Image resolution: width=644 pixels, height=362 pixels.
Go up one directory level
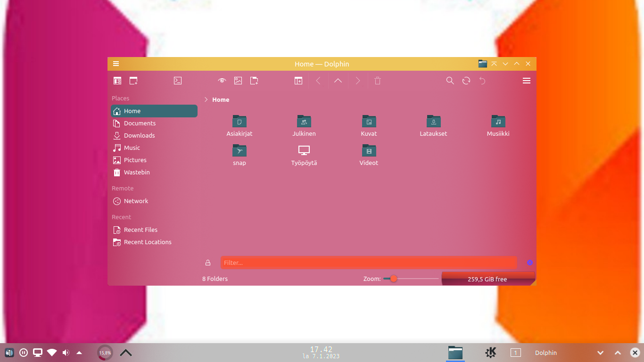pyautogui.click(x=338, y=81)
